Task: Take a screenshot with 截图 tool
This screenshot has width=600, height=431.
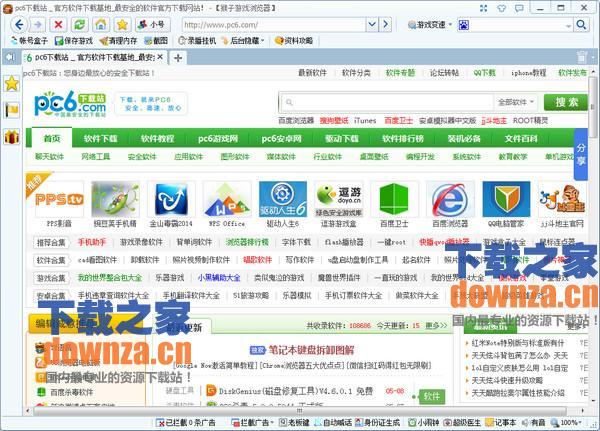Action: [156, 41]
